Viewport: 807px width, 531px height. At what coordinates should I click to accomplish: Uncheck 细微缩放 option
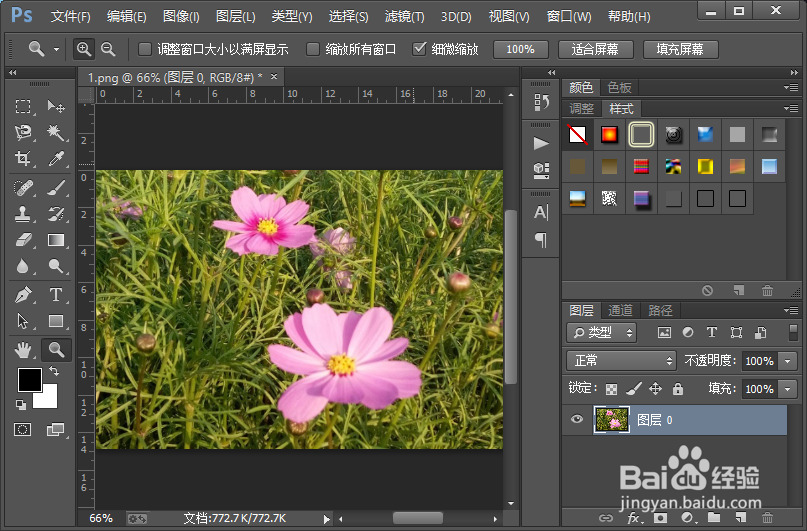pos(419,49)
